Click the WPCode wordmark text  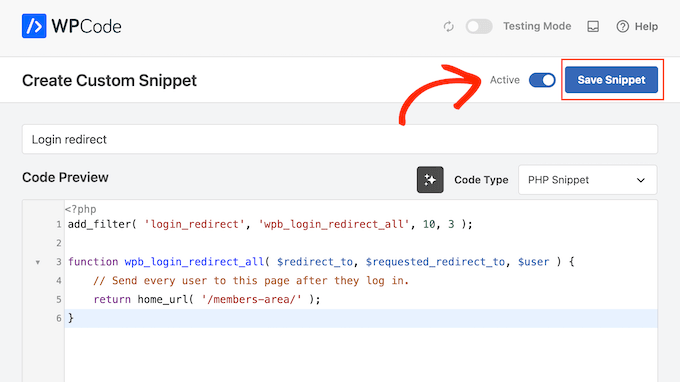point(86,26)
